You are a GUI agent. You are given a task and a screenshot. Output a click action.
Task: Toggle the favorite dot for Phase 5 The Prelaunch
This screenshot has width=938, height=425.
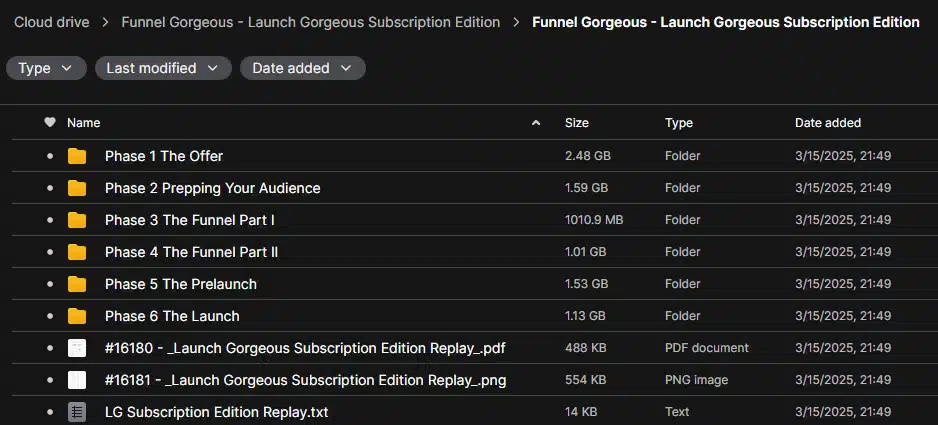50,284
